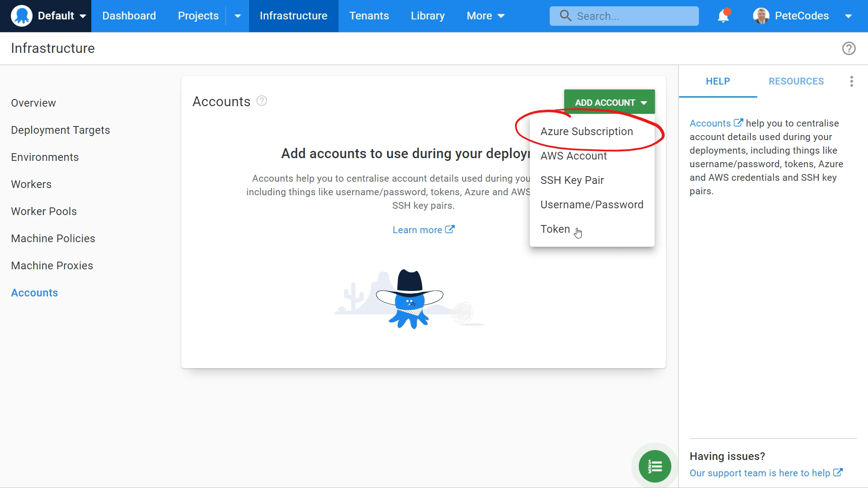Click the help icon beside Accounts heading
Image resolution: width=868 pixels, height=488 pixels.
pos(262,101)
